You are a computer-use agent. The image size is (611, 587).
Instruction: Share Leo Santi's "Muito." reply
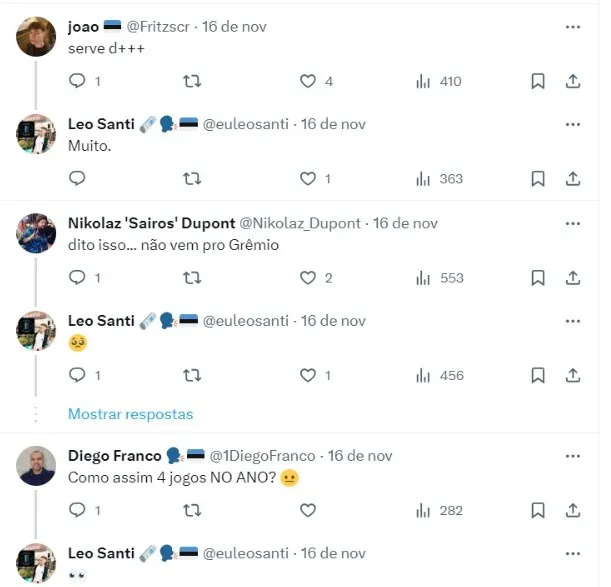(573, 179)
